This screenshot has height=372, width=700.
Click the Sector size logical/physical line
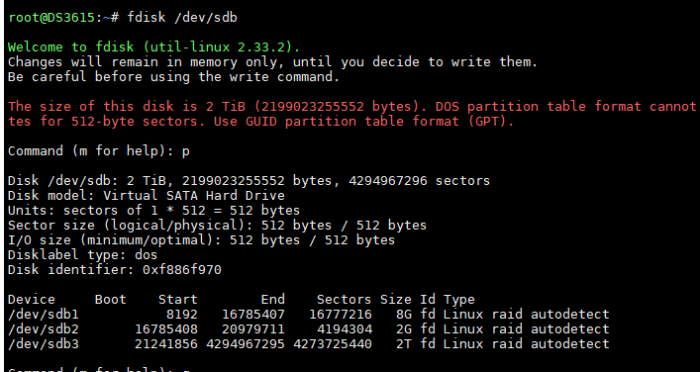[x=217, y=225]
